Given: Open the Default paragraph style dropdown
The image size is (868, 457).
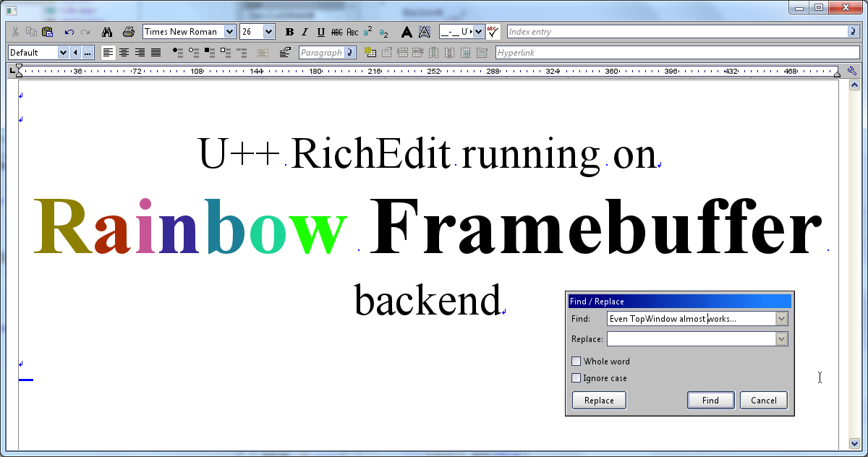Looking at the screenshot, I should 62,53.
